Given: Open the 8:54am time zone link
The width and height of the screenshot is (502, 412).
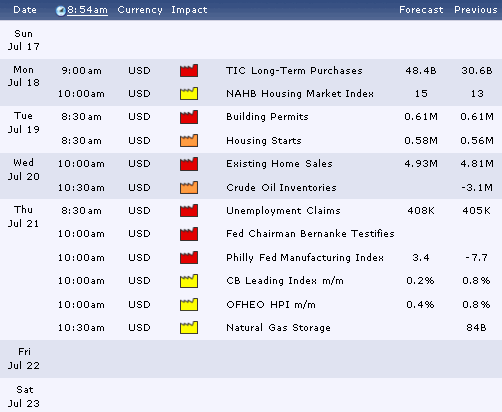Looking at the screenshot, I should 87,10.
